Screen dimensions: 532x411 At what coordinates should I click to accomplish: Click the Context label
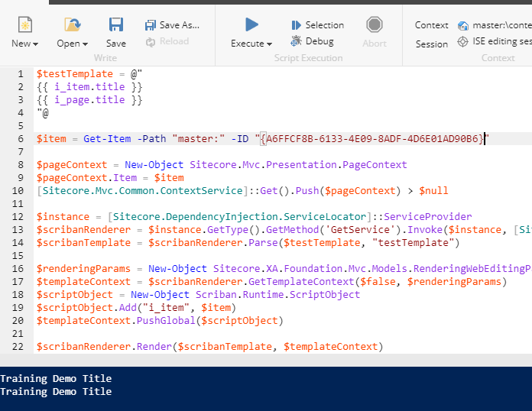coord(432,25)
